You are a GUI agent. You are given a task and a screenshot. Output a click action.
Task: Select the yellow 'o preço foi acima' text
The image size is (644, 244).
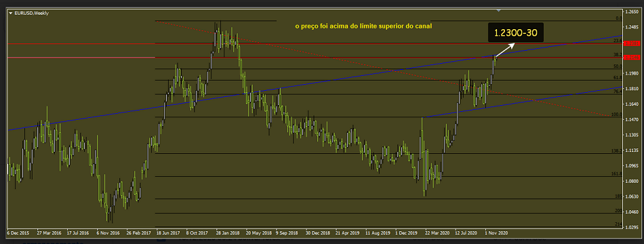363,26
